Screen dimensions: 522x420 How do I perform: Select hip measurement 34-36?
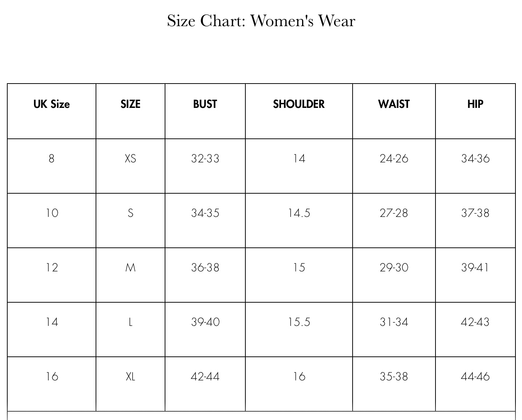point(475,159)
